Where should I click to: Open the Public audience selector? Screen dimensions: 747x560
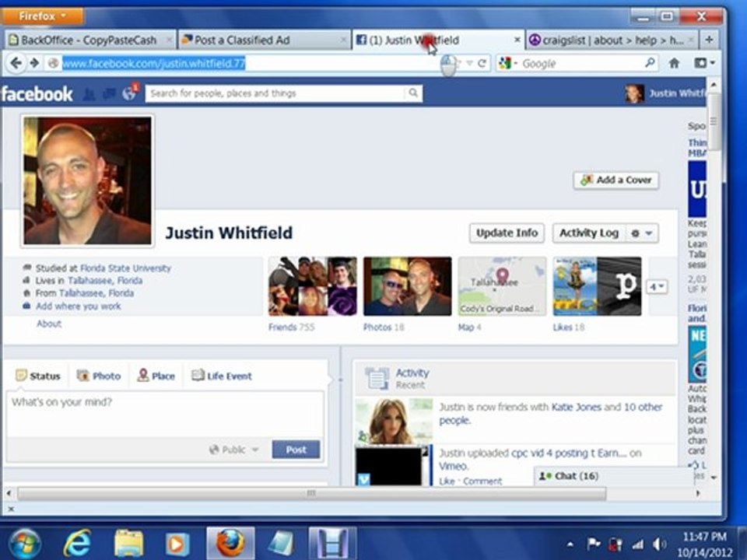coord(234,450)
